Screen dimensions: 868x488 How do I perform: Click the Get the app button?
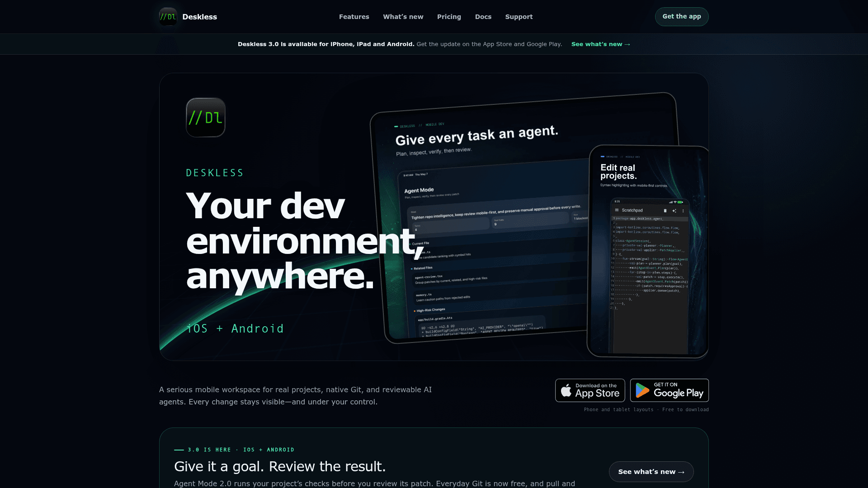click(682, 17)
